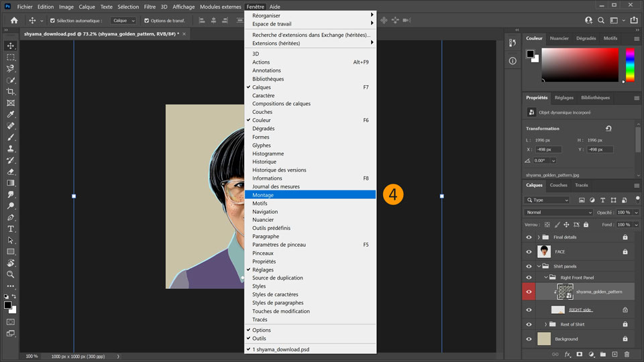
Task: Toggle visibility of the Background layer
Action: (529, 339)
